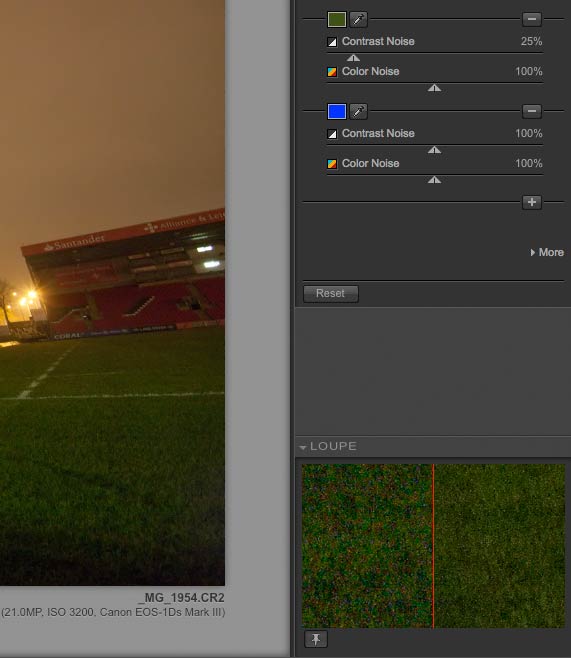571x658 pixels.
Task: Click the Color Noise icon in green range
Action: click(x=332, y=72)
